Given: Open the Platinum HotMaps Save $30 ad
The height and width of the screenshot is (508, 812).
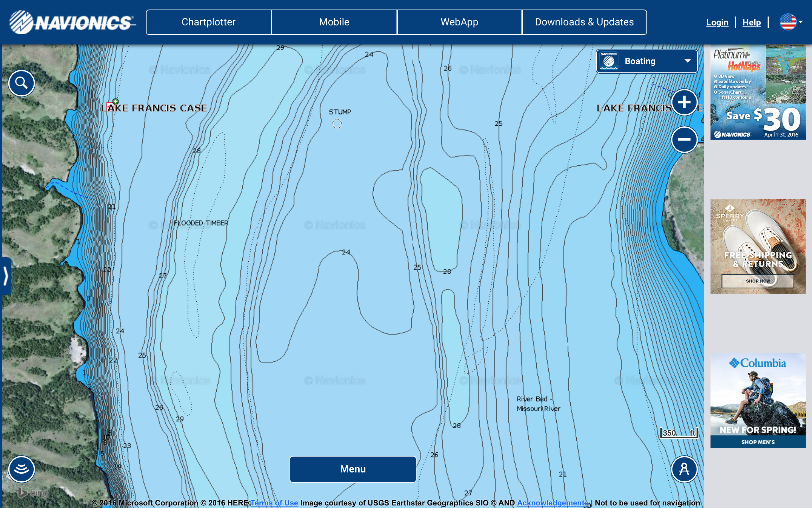Looking at the screenshot, I should point(758,92).
